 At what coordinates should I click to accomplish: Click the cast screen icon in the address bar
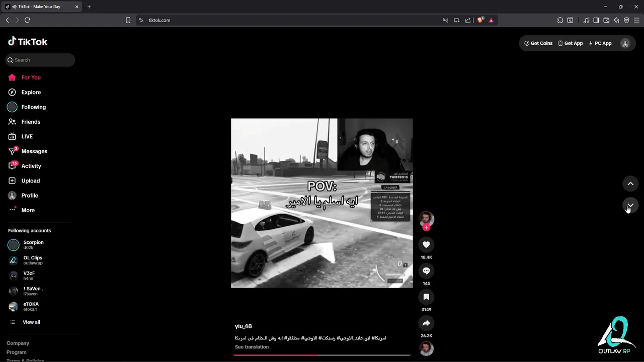click(x=457, y=20)
